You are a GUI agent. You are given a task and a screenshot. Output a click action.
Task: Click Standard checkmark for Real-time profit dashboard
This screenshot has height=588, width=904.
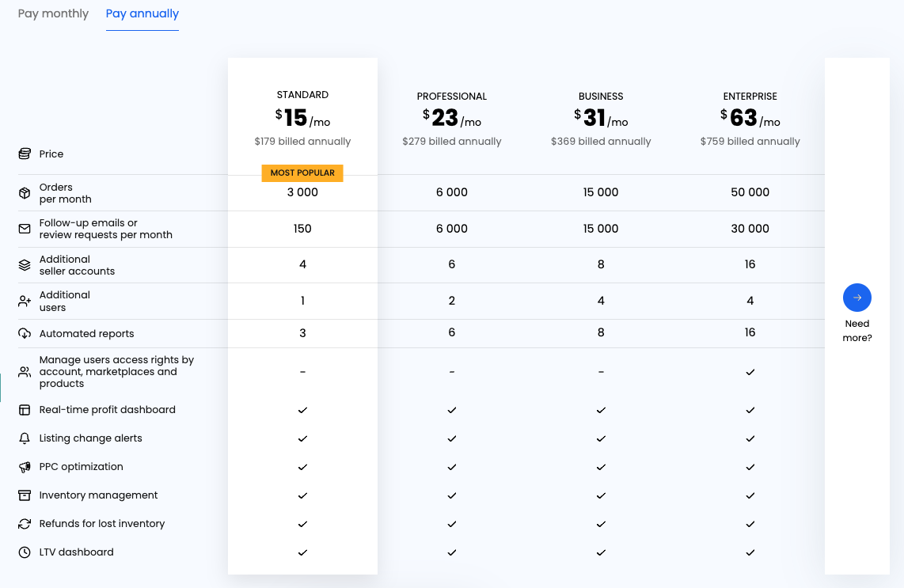[x=302, y=410]
